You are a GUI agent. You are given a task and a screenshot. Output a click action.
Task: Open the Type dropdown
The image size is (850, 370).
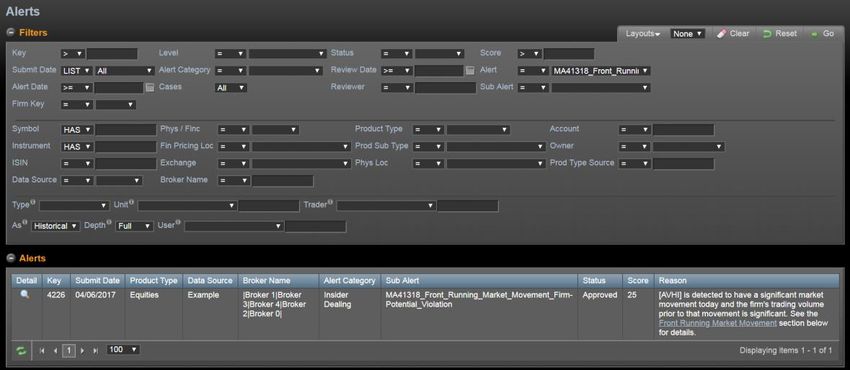coord(74,206)
